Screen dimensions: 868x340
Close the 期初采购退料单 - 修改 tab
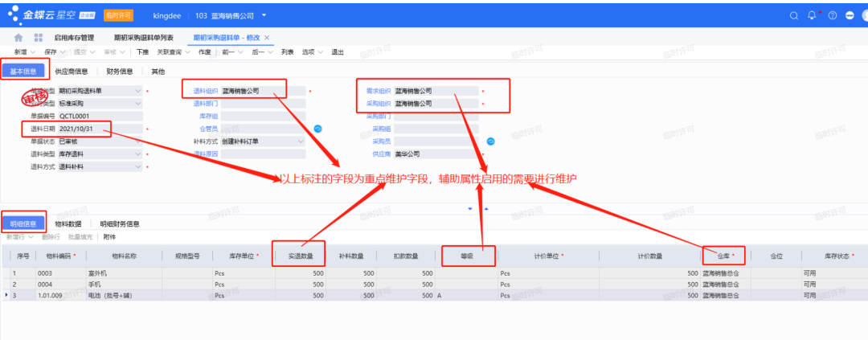pos(267,38)
